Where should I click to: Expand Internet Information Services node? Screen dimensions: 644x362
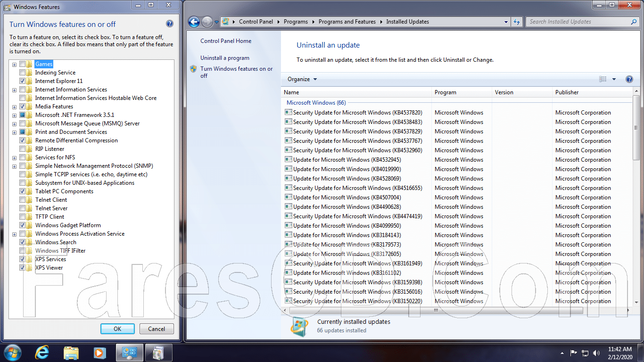[x=14, y=90]
